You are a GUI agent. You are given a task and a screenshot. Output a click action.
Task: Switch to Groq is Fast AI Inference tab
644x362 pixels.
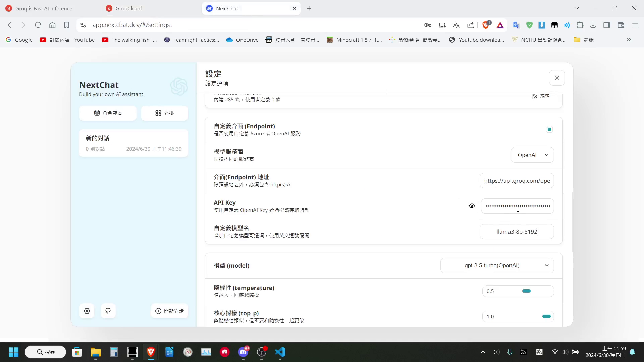pos(50,8)
